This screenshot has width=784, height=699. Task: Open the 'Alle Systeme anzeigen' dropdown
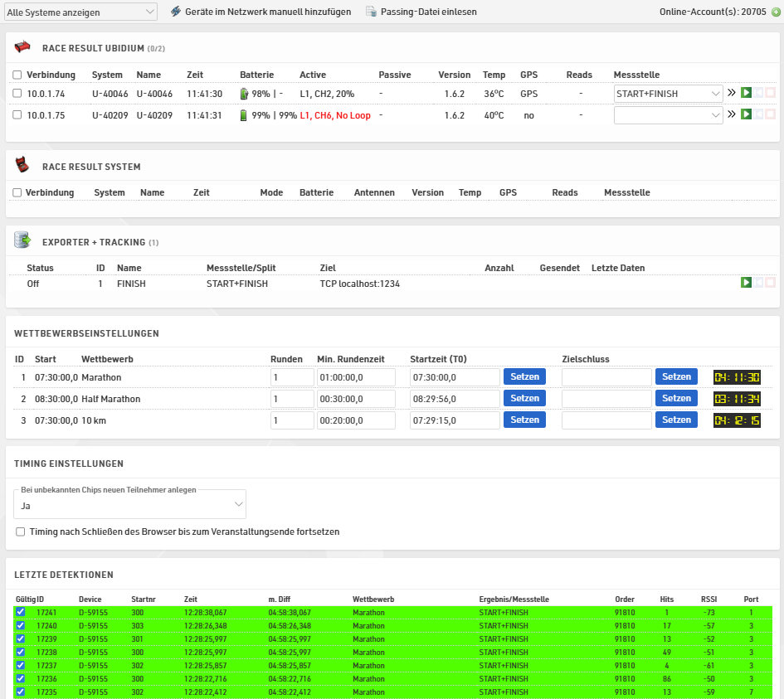pos(80,12)
